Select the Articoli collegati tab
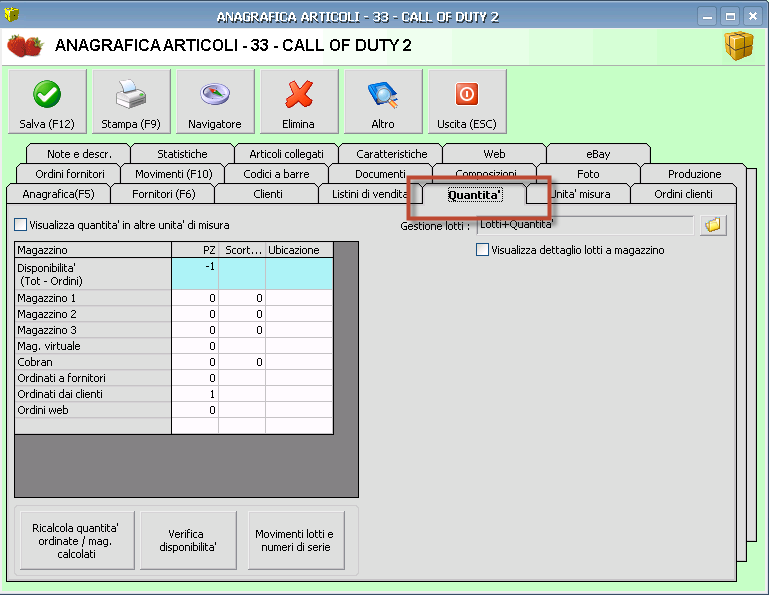This screenshot has width=769, height=595. (286, 154)
